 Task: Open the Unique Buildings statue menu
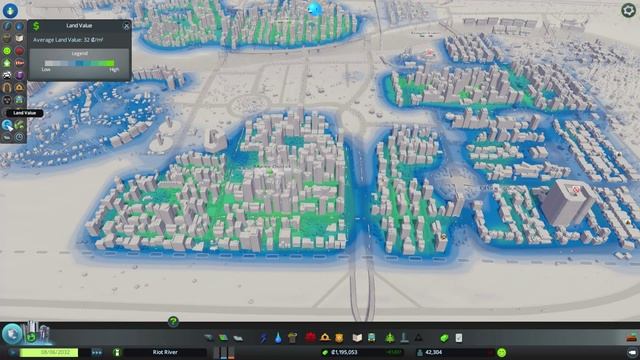point(404,338)
